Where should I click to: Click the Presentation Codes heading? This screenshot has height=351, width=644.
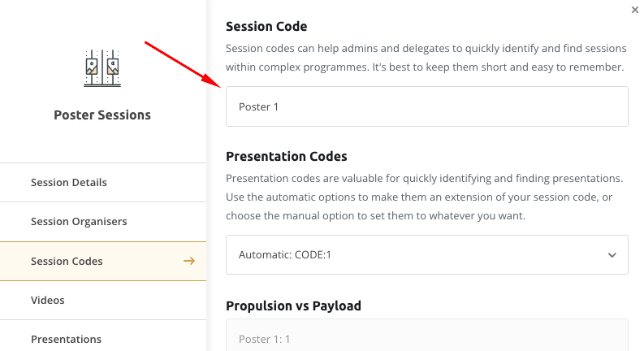(287, 157)
